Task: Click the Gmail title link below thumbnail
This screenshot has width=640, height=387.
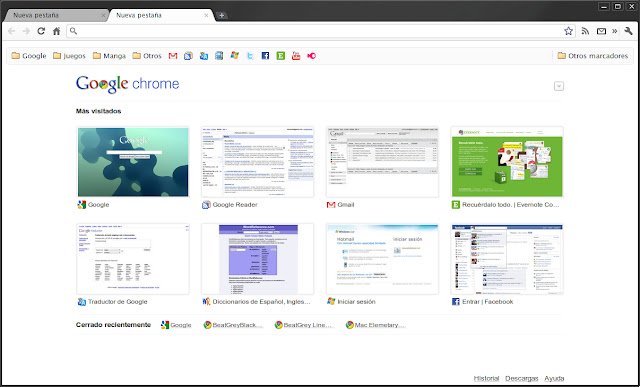Action: pyautogui.click(x=346, y=205)
